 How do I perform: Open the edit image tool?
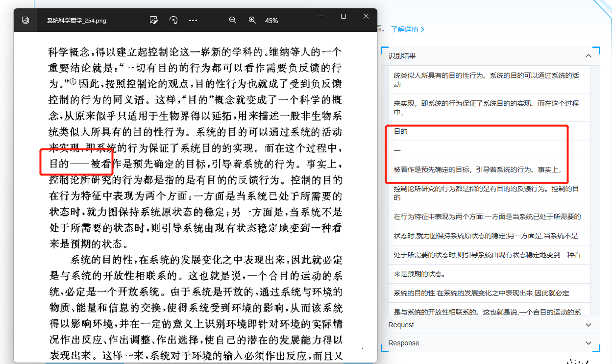point(153,20)
